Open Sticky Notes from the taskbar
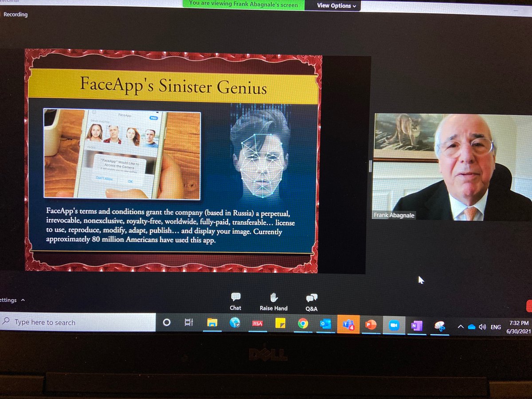 [x=280, y=324]
